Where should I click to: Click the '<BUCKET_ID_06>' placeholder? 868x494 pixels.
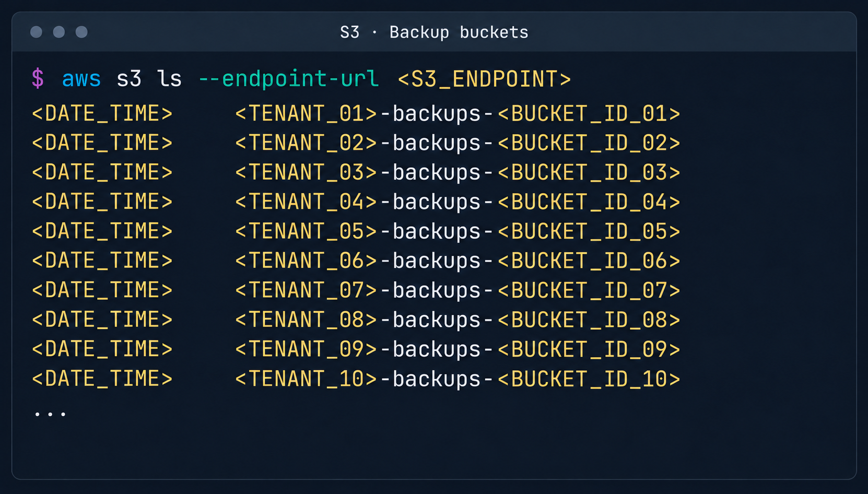589,261
